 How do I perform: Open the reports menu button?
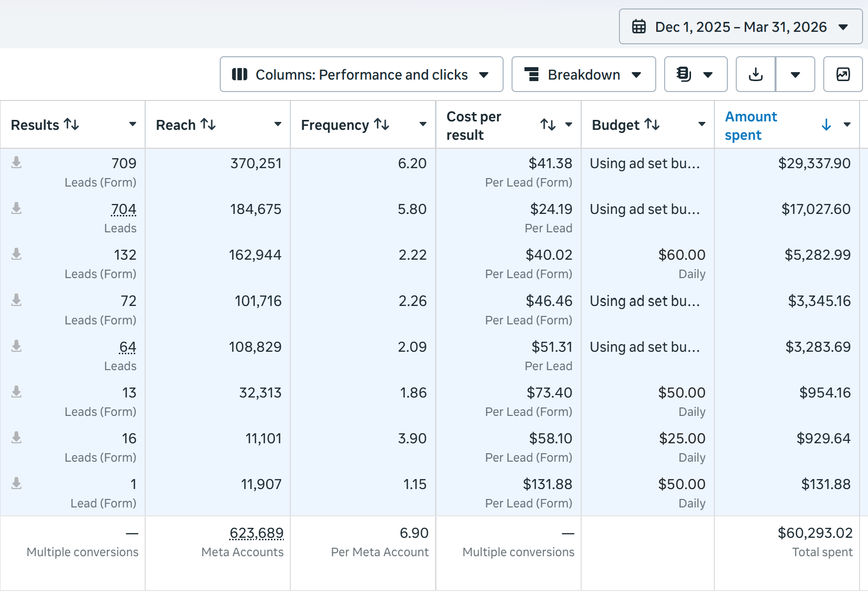(x=695, y=75)
